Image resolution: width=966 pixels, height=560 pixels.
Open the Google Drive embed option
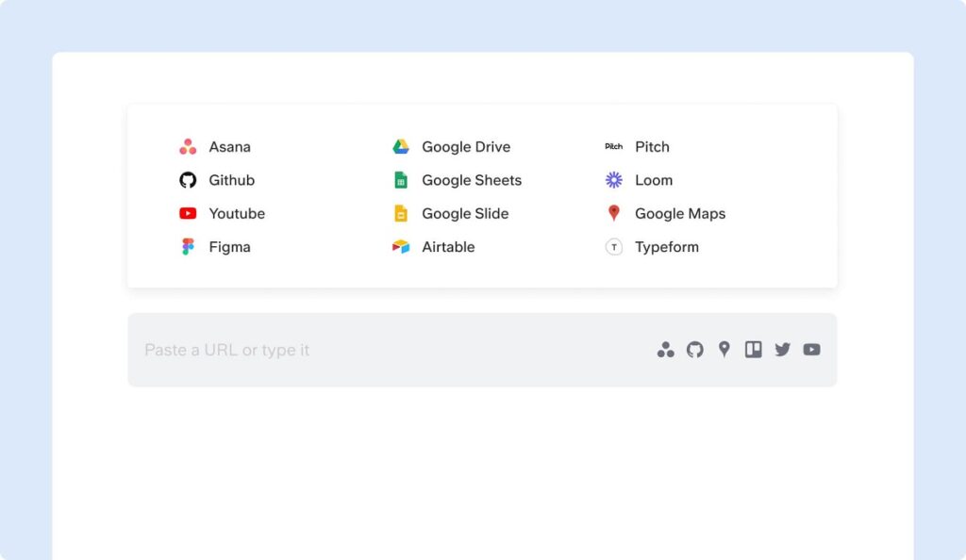(x=465, y=147)
